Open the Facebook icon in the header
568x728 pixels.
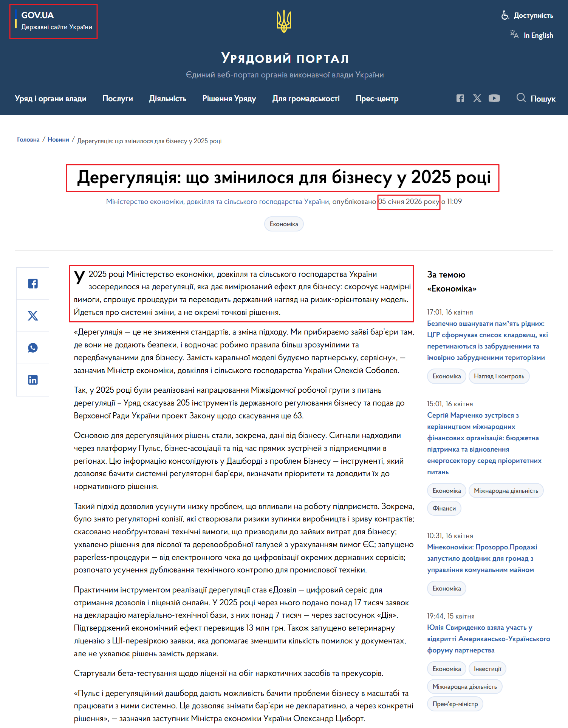click(460, 98)
